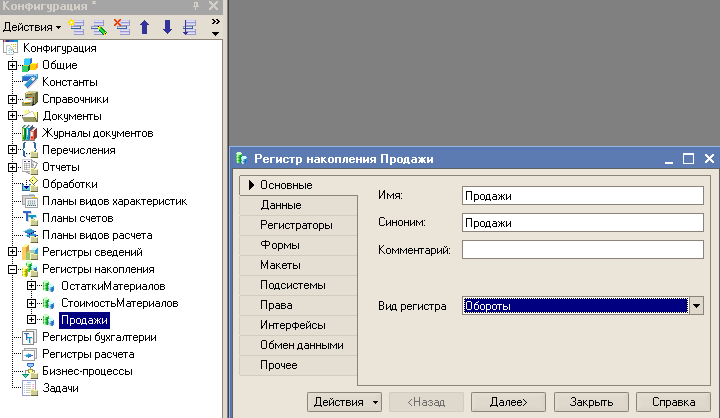Image resolution: width=720 pixels, height=418 pixels.
Task: Switch to the Обмен данными tab
Action: (x=298, y=345)
